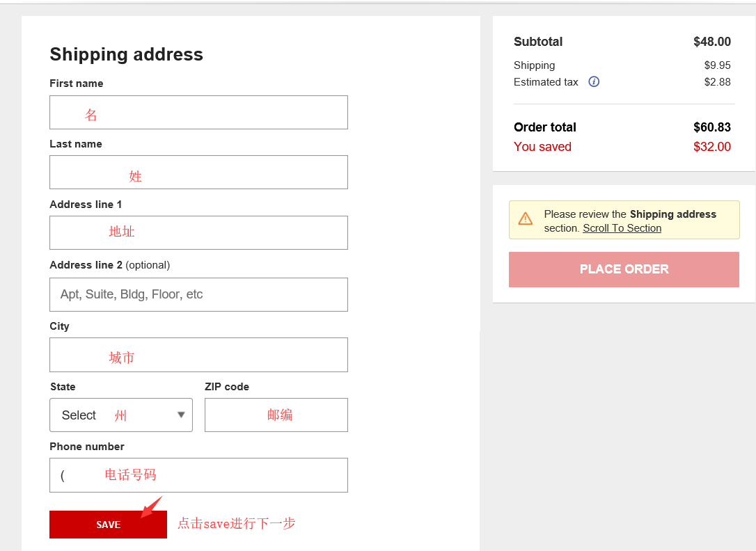Viewport: 756px width, 551px height.
Task: Click into the Phone number field
Action: (198, 475)
